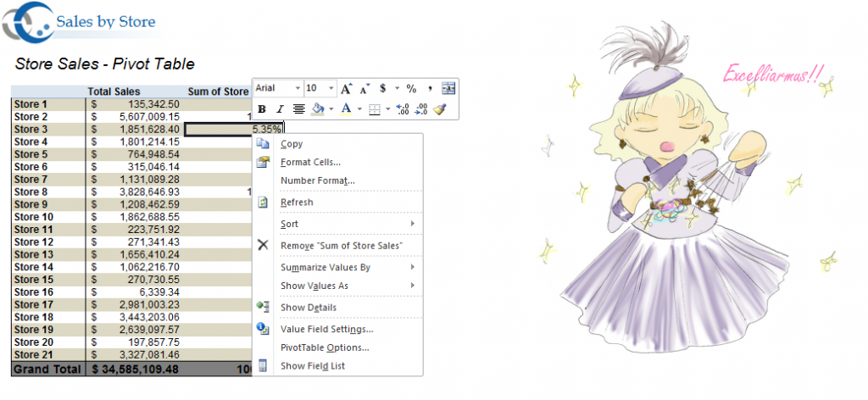Screen dimensions: 868x400
Task: Click the Increase Font Size icon
Action: [346, 88]
